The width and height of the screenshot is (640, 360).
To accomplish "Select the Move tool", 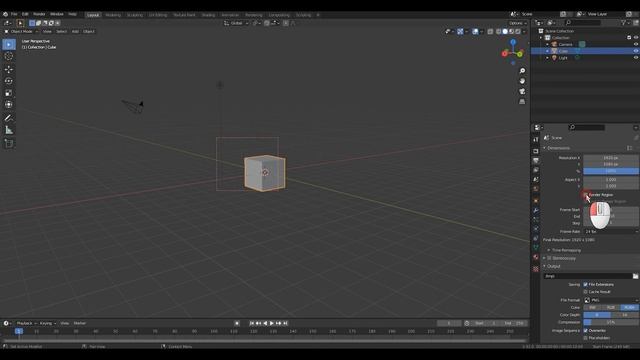I will (9, 69).
